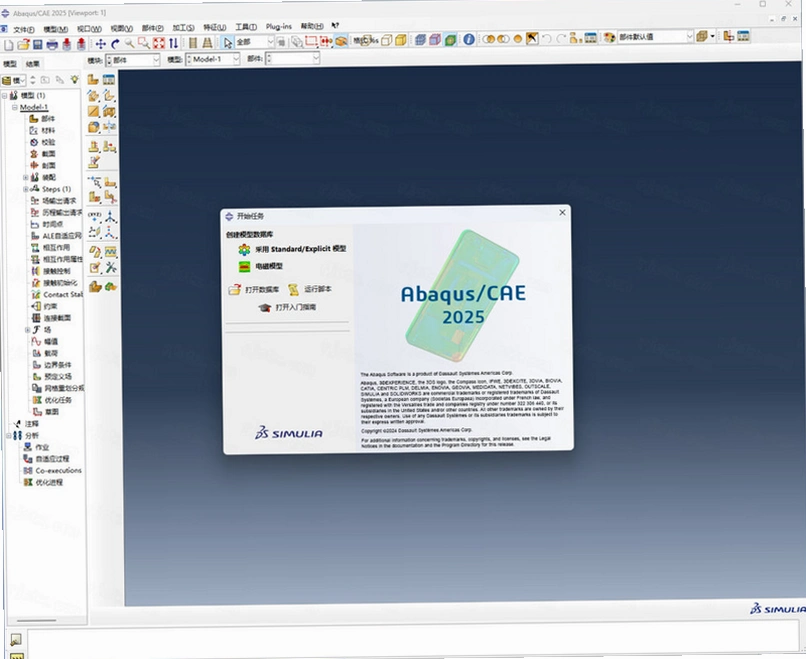Select the Magnify View tool
Viewport: 806px width, 659px height.
[x=130, y=44]
